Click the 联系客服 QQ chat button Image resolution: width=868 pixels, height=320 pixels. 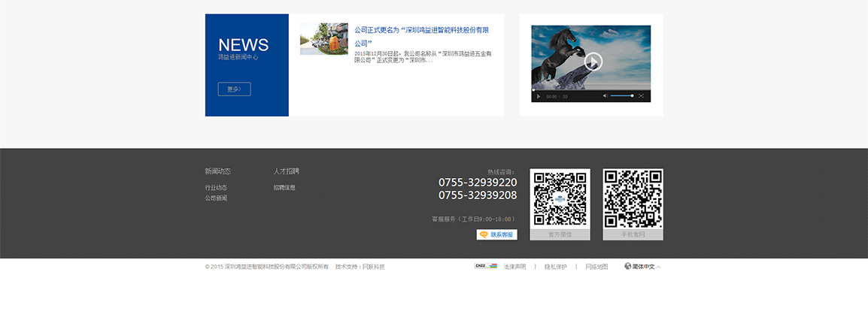[496, 234]
